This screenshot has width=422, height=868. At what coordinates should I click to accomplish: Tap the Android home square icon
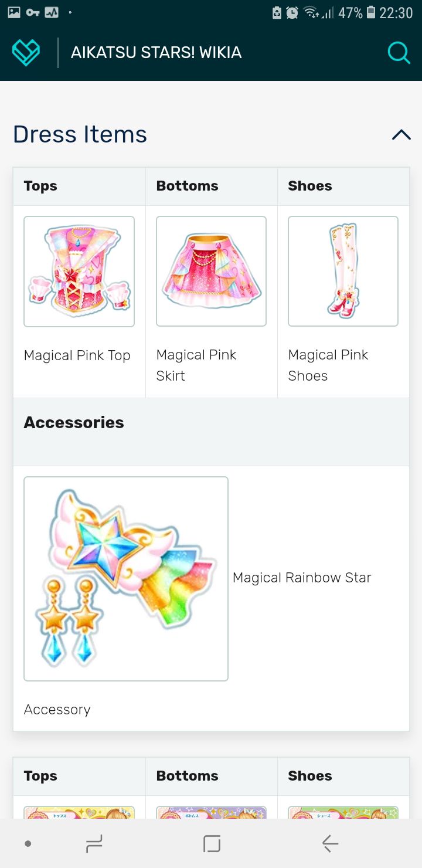point(212,843)
